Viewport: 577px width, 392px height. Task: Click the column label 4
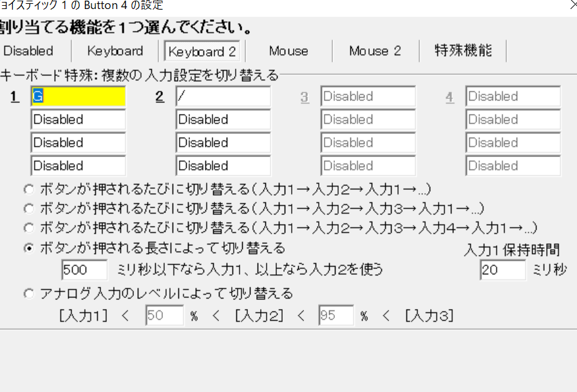[x=449, y=97]
